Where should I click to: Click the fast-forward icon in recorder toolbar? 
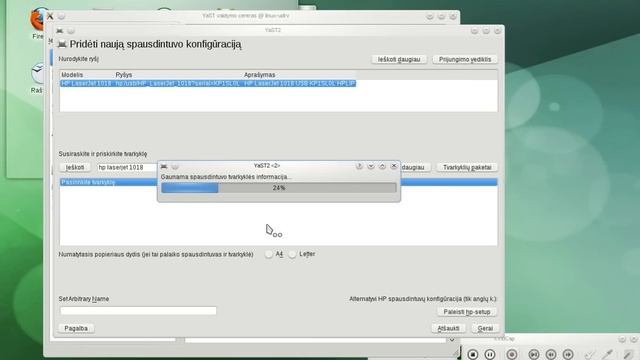568,354
